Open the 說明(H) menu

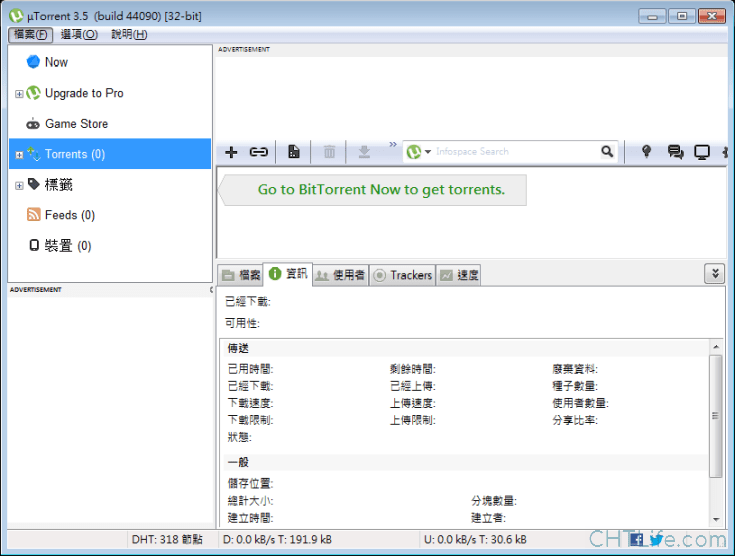[129, 34]
